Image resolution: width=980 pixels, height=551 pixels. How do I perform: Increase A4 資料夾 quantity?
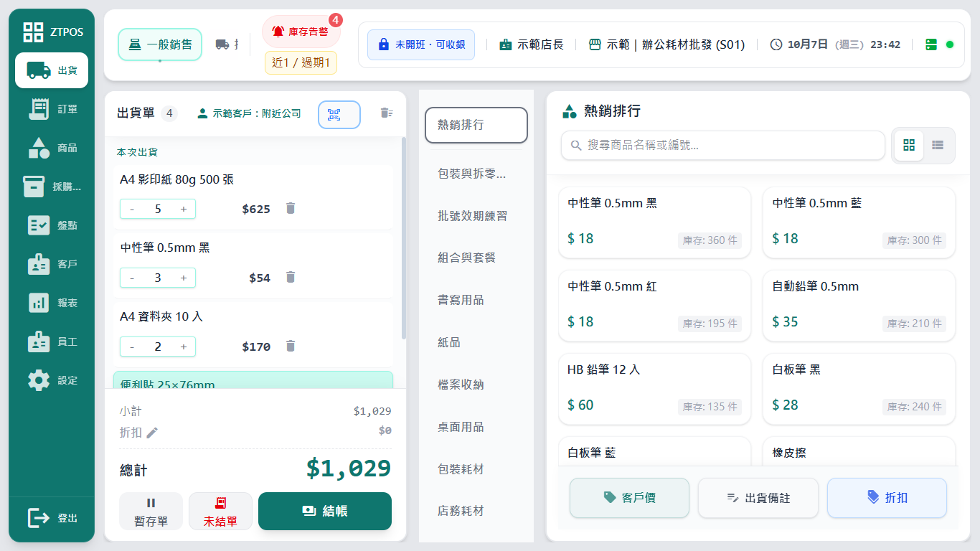pos(184,347)
